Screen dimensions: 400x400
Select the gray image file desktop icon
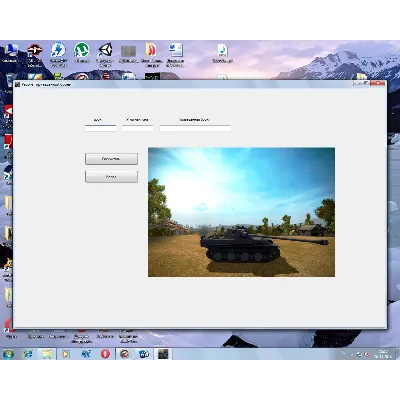128,52
